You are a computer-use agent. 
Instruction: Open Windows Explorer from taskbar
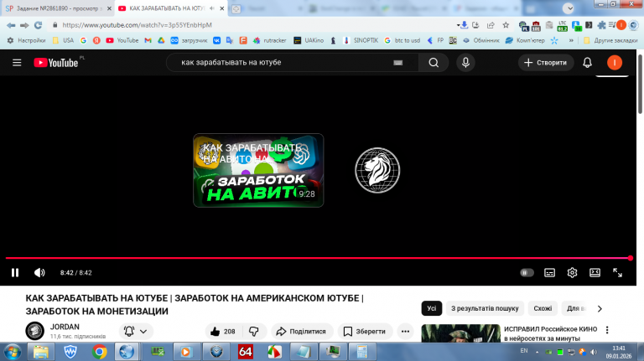41,352
